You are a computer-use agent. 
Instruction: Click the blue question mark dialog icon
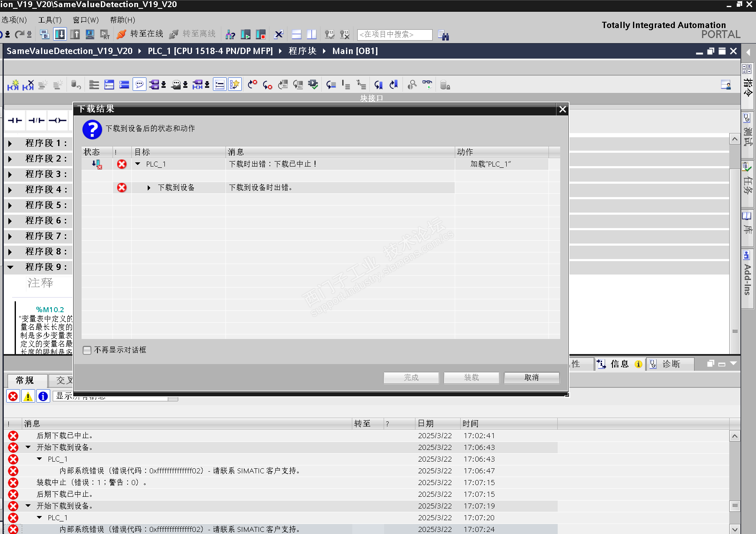pos(92,129)
